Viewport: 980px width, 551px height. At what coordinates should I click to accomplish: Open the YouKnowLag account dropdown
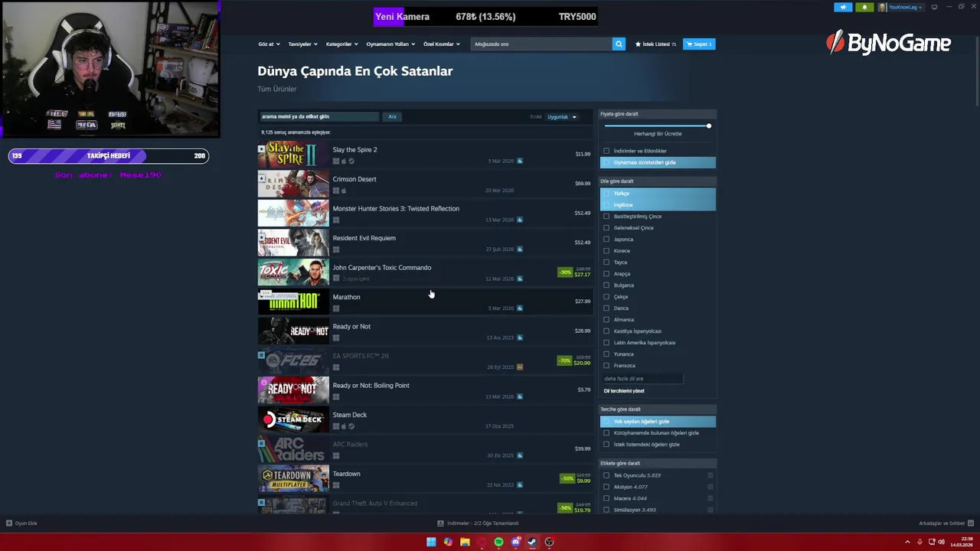(900, 7)
